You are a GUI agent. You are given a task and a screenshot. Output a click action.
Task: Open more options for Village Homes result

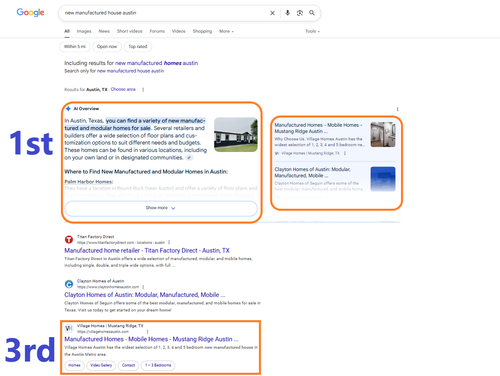click(x=147, y=331)
